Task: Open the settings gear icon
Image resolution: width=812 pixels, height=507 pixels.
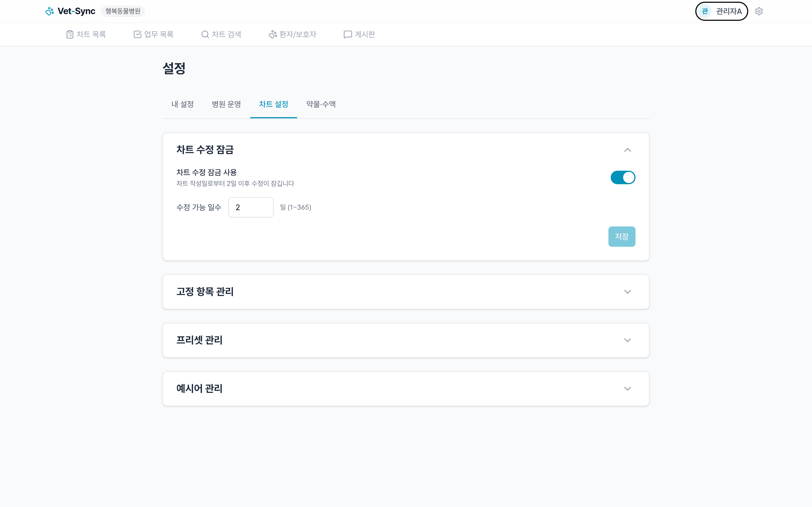Action: click(759, 11)
